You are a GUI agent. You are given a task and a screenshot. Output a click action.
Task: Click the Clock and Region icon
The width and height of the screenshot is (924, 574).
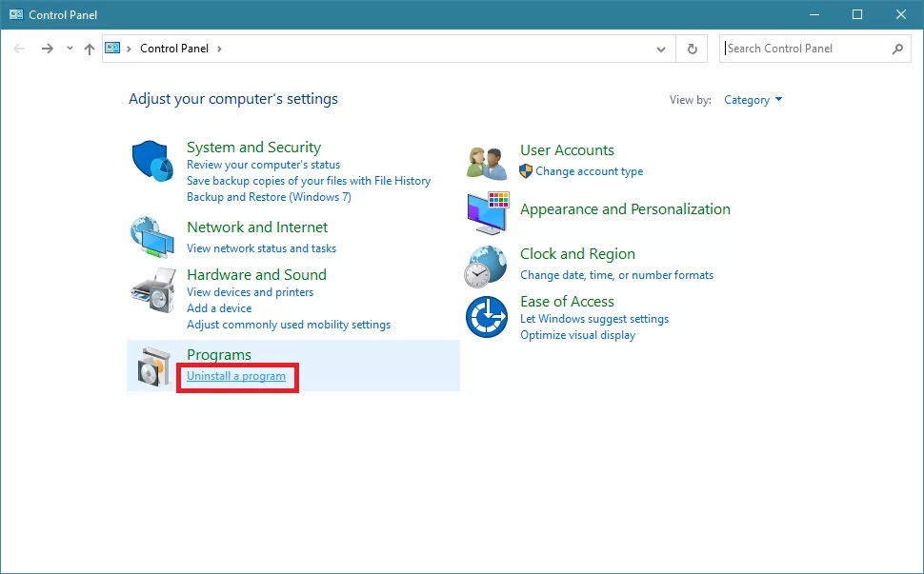pyautogui.click(x=486, y=267)
